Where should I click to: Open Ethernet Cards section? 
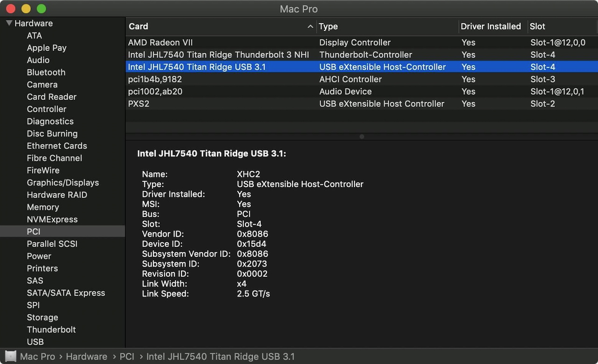click(57, 146)
